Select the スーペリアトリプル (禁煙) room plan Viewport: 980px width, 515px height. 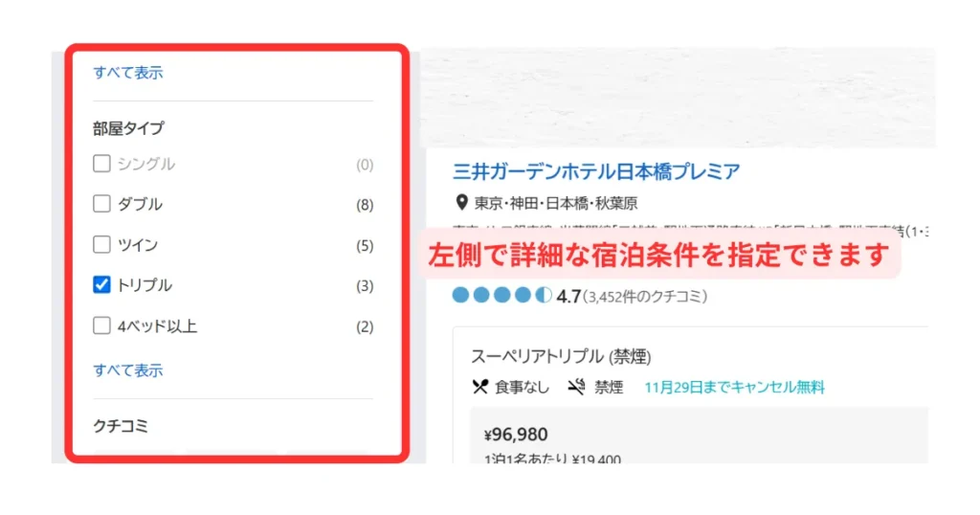pos(561,356)
